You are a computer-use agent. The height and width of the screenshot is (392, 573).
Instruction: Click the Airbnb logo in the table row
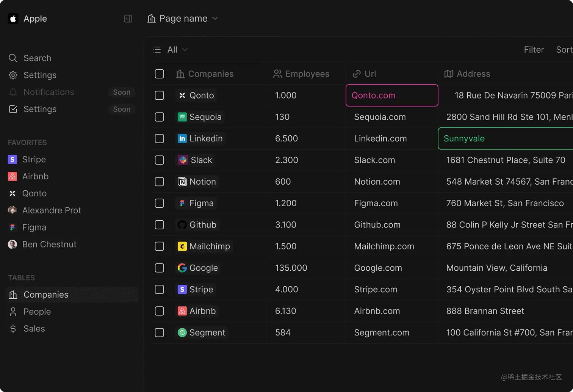[x=182, y=311]
